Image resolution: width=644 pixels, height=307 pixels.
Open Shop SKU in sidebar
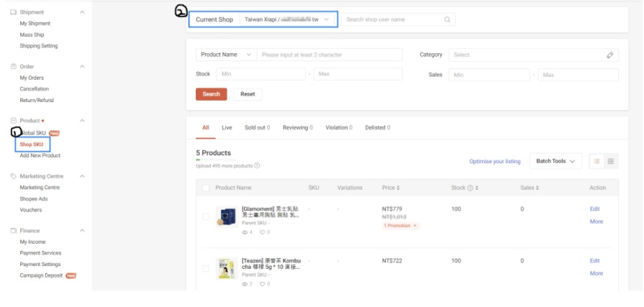[x=32, y=145]
